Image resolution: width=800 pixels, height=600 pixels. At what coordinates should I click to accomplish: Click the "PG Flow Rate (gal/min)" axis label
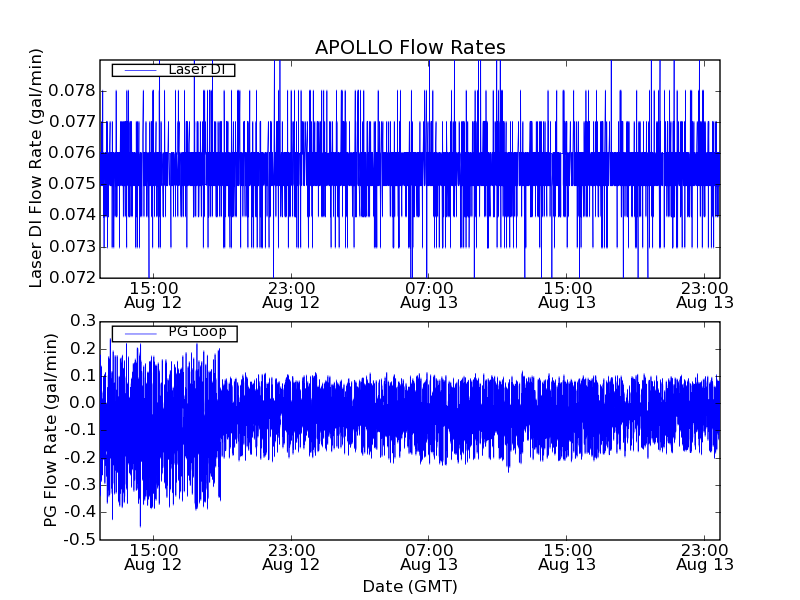[51, 430]
